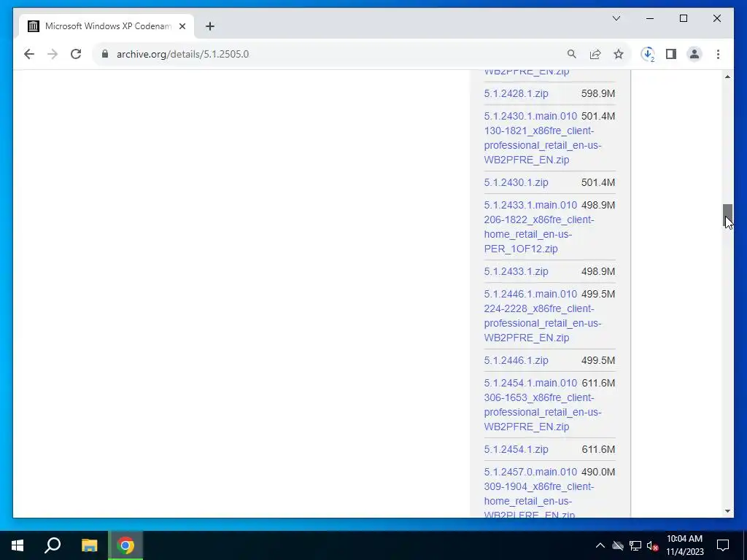The height and width of the screenshot is (560, 747).
Task: Close the Microsoft Windows XP tab
Action: (x=182, y=26)
